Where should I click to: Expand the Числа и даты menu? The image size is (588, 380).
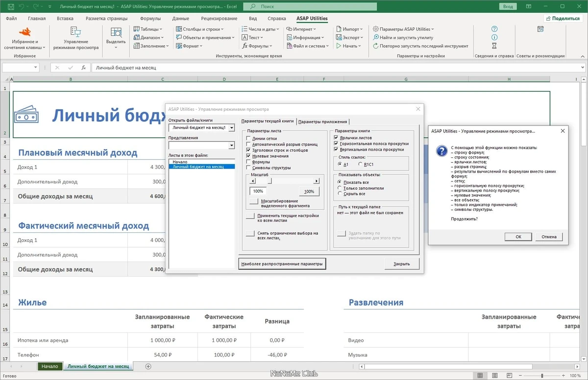click(x=261, y=29)
